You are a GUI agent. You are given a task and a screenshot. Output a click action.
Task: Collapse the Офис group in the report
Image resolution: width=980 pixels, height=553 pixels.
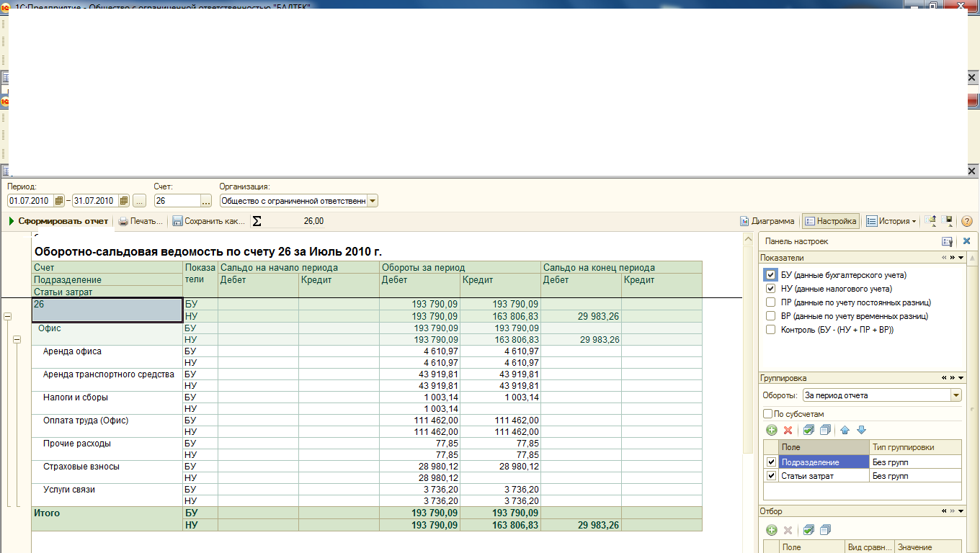[x=17, y=340]
